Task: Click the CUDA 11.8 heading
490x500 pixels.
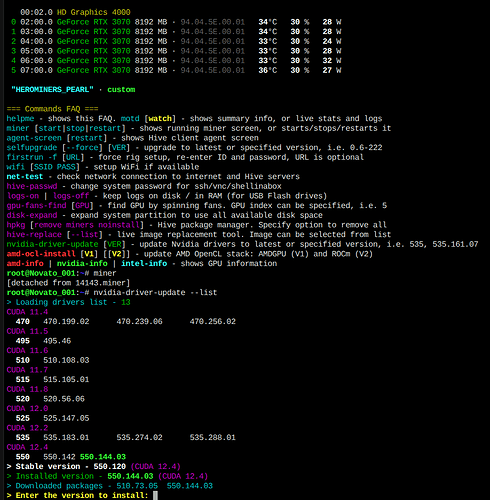Action: [27, 389]
